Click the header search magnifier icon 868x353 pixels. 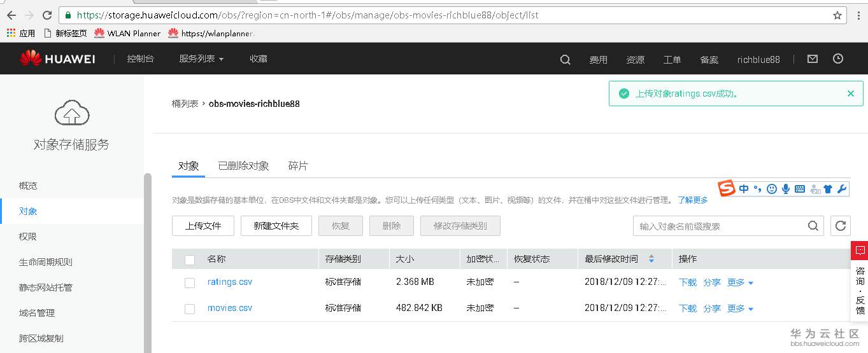click(565, 59)
